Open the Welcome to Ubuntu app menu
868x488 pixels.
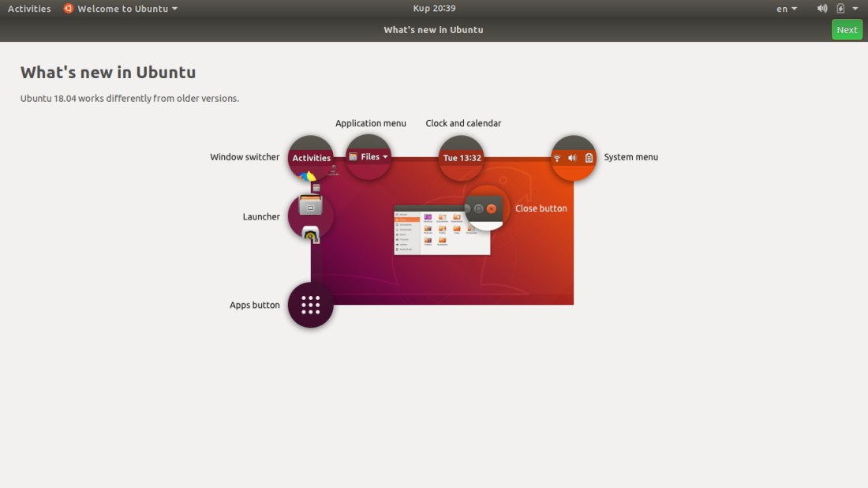tap(122, 9)
